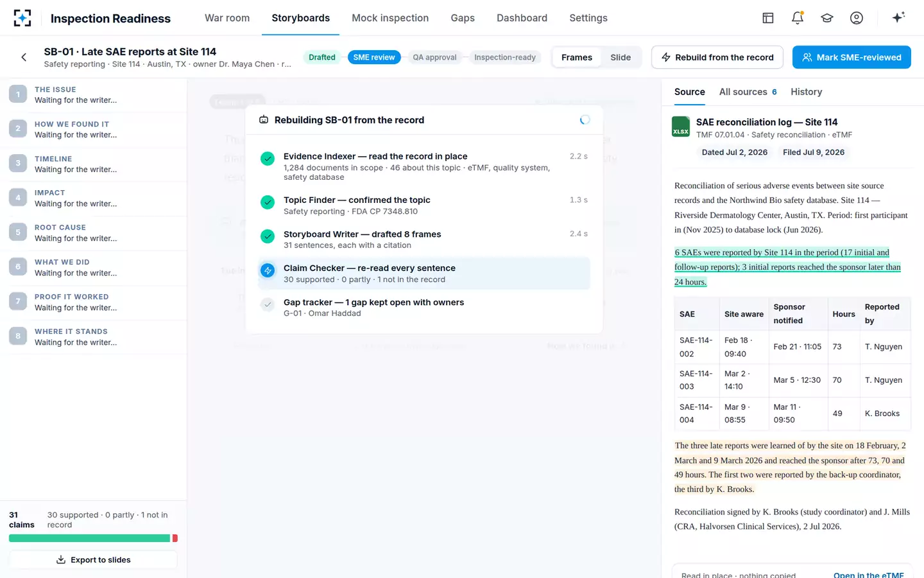Click the green check beside Topic Finder

pyautogui.click(x=268, y=202)
